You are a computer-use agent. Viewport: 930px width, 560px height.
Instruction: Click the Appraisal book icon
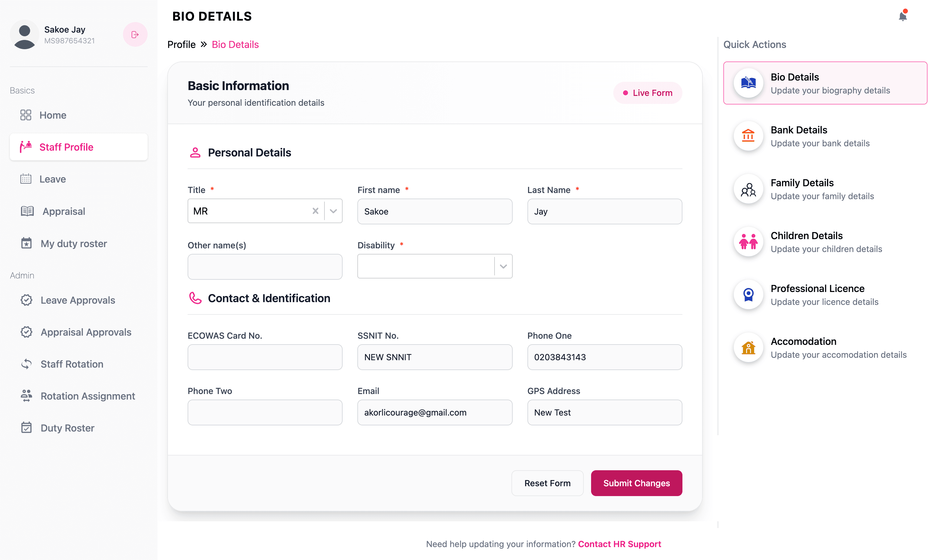coord(27,211)
